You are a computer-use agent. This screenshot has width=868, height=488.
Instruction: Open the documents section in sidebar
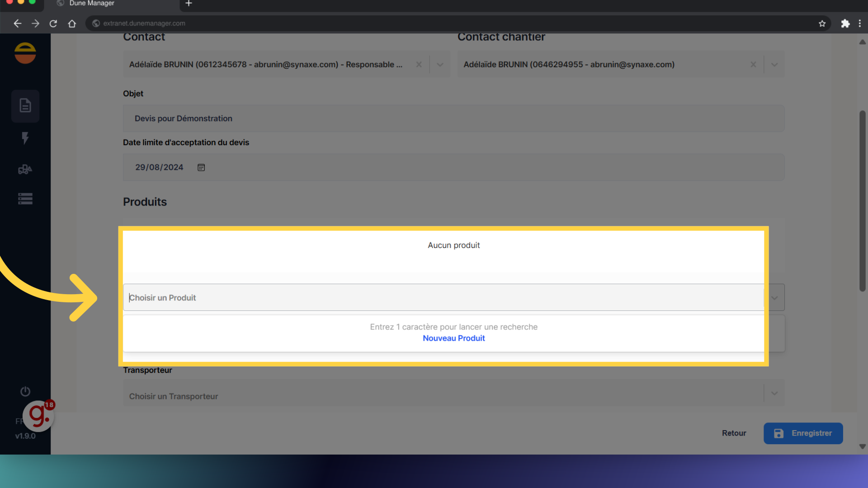click(x=25, y=106)
